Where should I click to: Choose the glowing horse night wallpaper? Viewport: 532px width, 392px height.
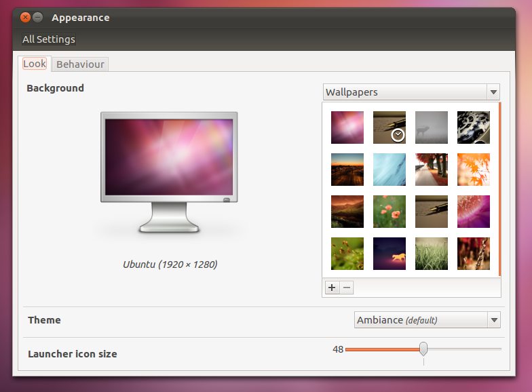[x=389, y=254]
